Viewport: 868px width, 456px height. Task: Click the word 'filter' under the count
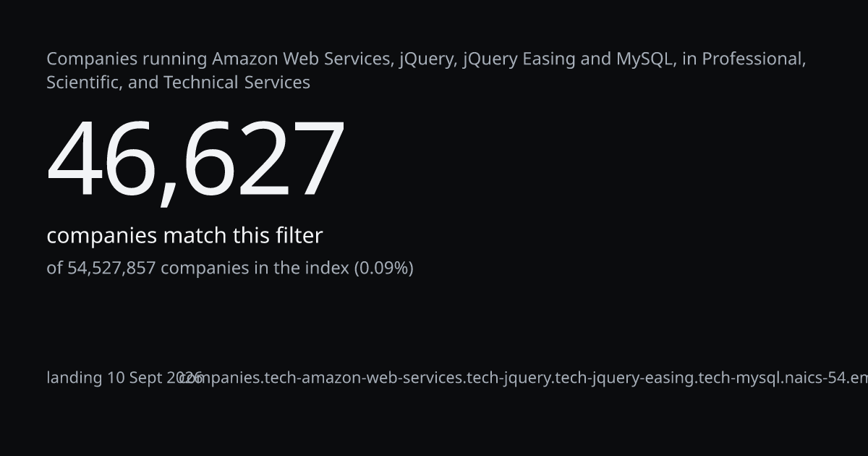[299, 236]
